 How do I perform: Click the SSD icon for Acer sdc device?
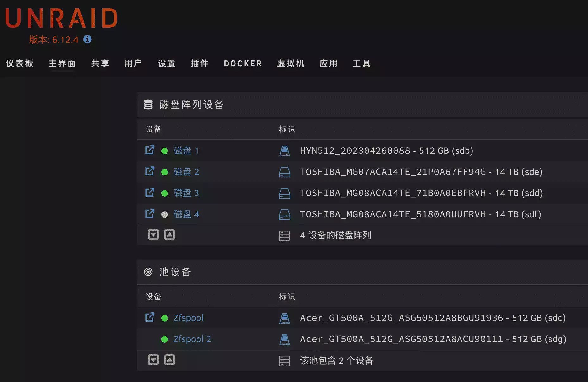pyautogui.click(x=285, y=318)
